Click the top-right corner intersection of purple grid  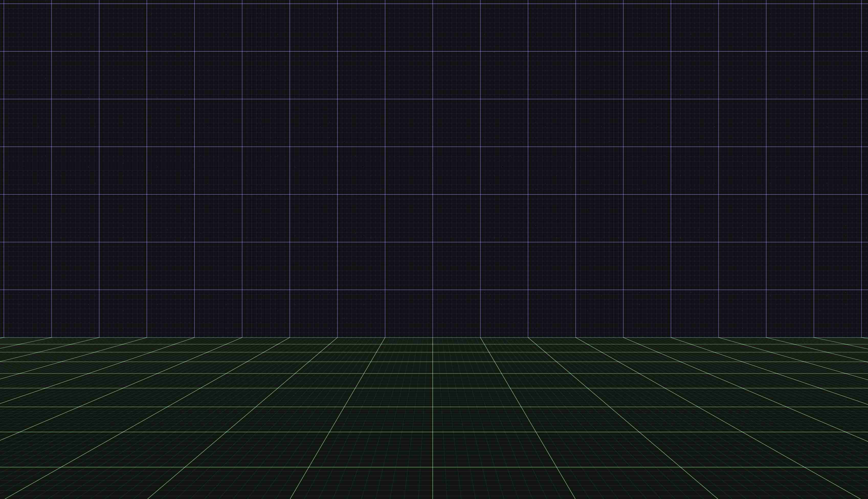pos(862,4)
